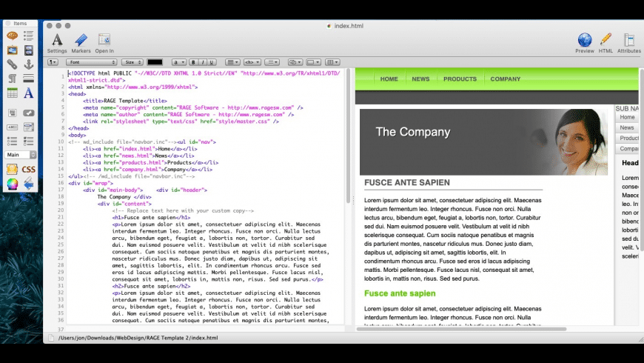Open the Main category dropdown in Items palette

tap(21, 155)
